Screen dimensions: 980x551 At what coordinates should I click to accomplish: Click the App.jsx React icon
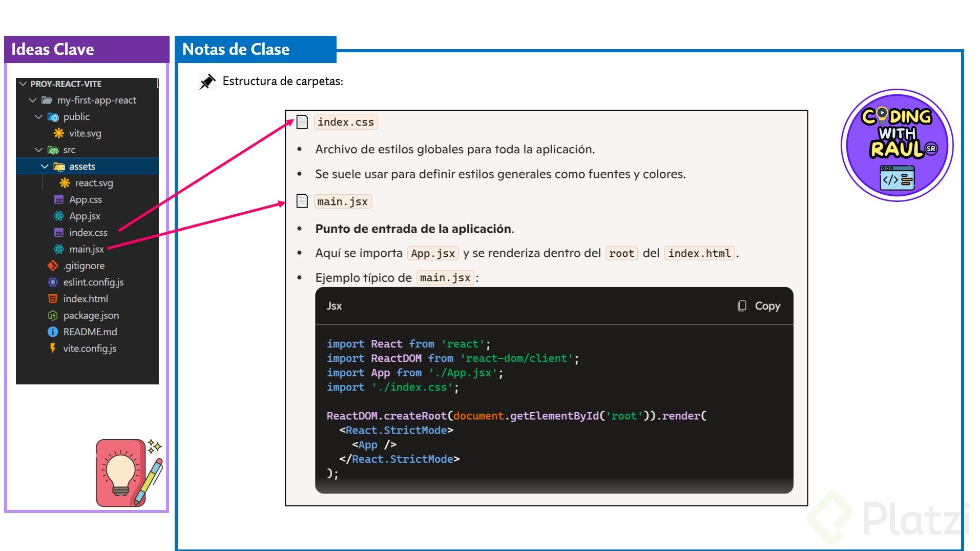[x=59, y=216]
